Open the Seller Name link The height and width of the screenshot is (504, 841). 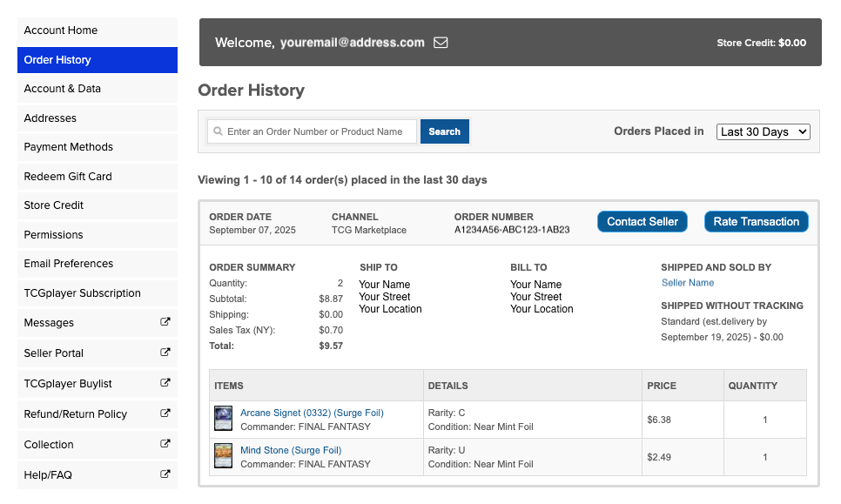coord(688,283)
